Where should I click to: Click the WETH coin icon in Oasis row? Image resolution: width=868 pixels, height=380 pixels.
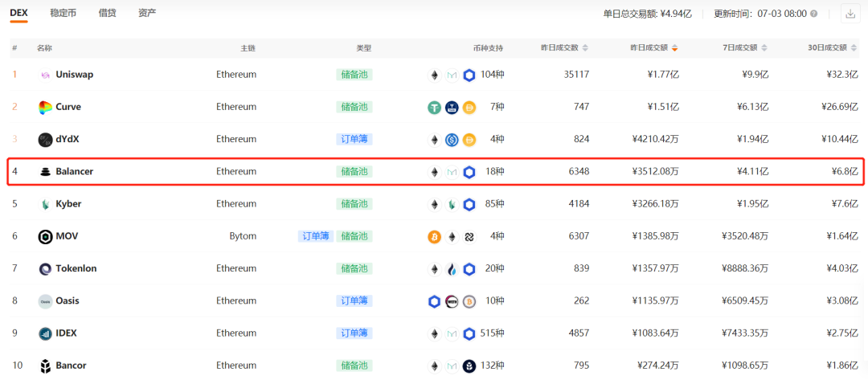pos(452,301)
